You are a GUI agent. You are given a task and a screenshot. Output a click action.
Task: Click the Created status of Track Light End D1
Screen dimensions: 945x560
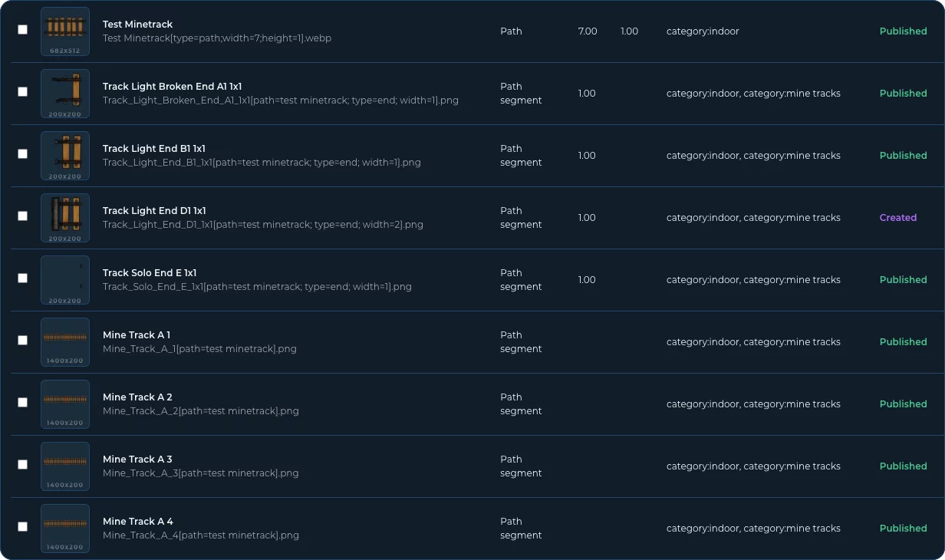pyautogui.click(x=898, y=218)
